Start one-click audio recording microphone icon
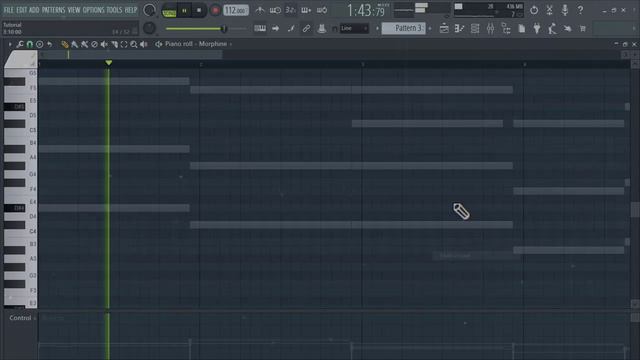The width and height of the screenshot is (640, 360). [x=564, y=10]
